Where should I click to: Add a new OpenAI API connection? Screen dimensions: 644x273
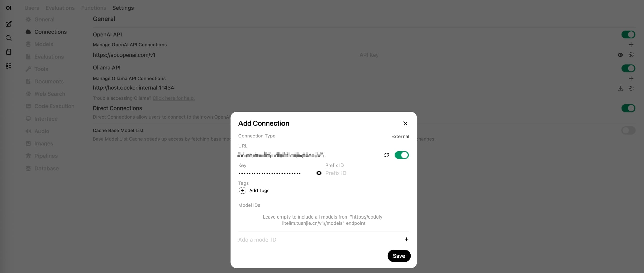631,45
